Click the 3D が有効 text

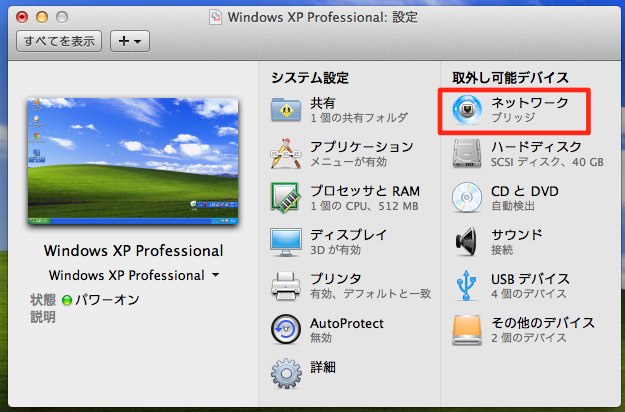click(x=336, y=250)
